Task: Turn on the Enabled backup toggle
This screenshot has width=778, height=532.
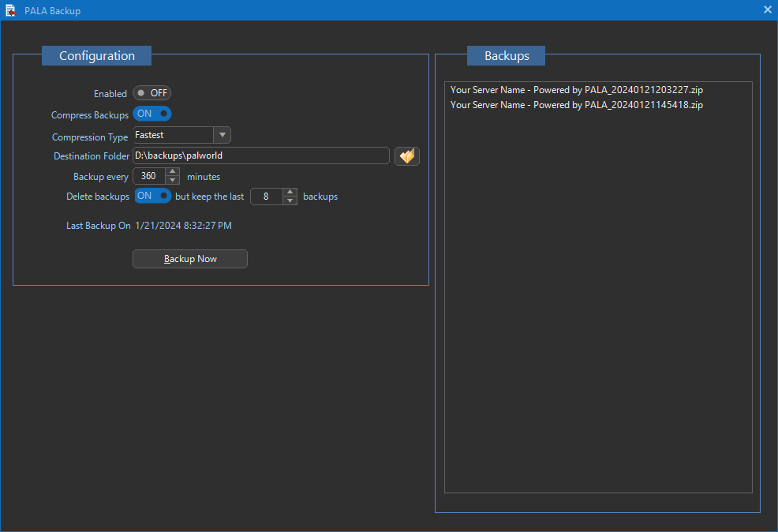Action: pos(151,93)
